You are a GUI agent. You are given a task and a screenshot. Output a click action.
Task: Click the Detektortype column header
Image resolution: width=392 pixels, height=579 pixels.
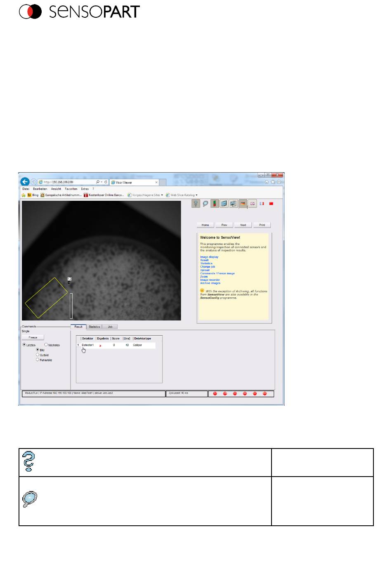(142, 339)
